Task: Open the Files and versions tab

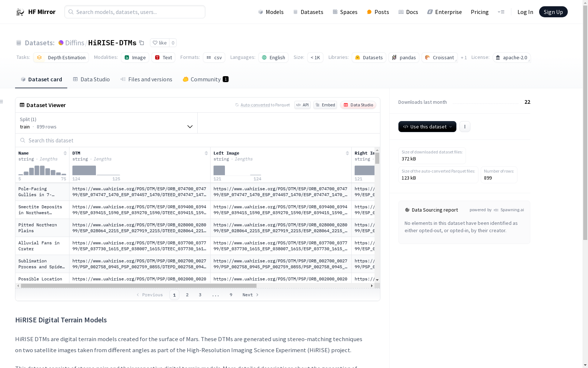Action: point(146,79)
